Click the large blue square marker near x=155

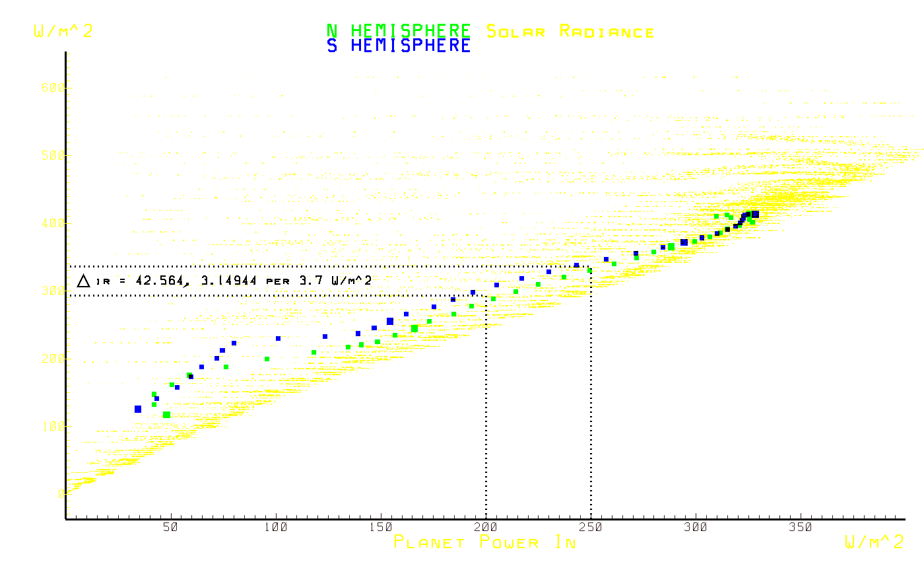390,322
